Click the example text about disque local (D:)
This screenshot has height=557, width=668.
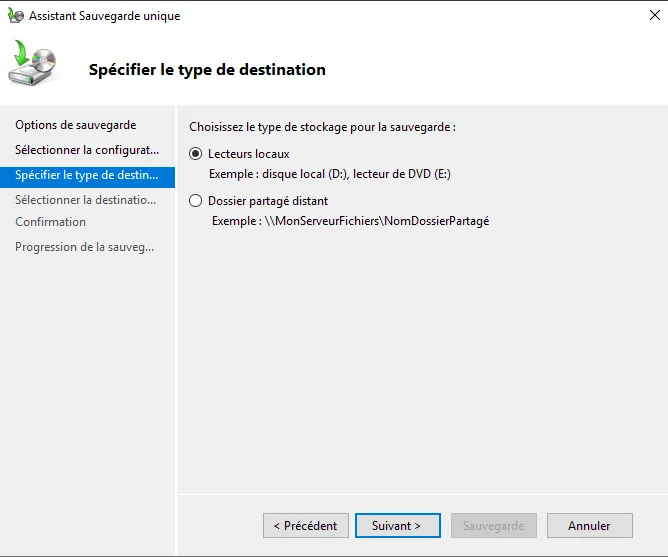330,174
